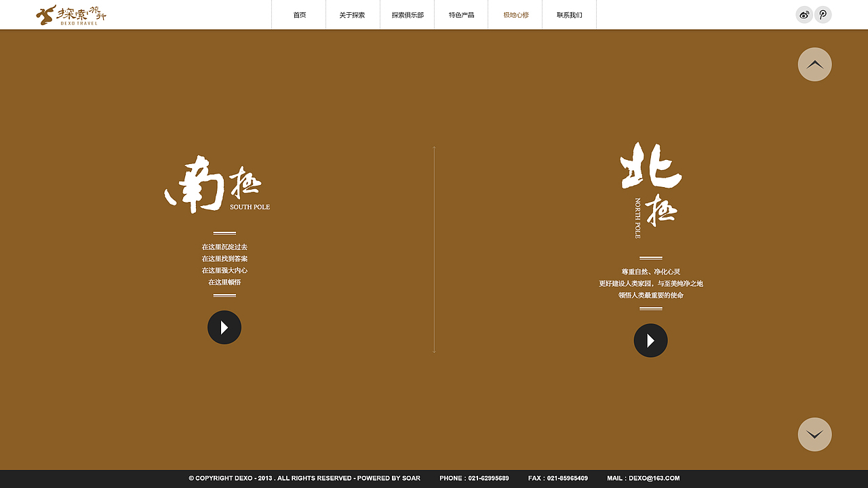868x488 pixels.
Task: Click the DEXO Travel logo
Action: (71, 15)
